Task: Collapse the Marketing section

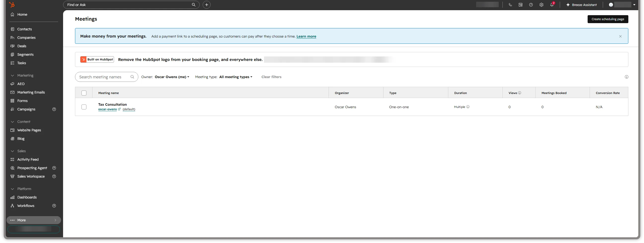Action: tap(12, 76)
